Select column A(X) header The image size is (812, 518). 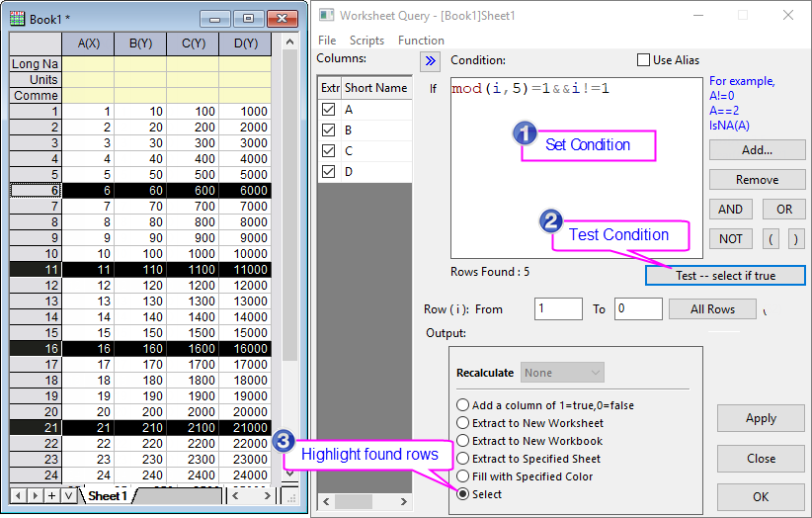89,43
